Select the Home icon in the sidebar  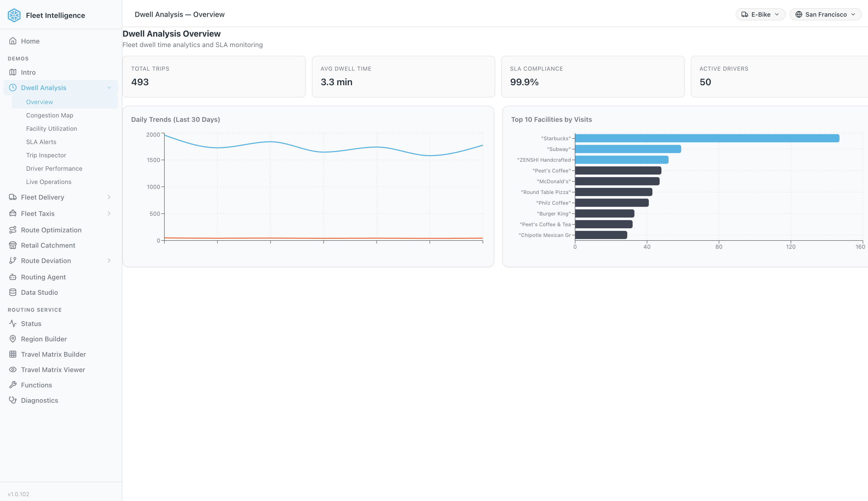tap(13, 41)
